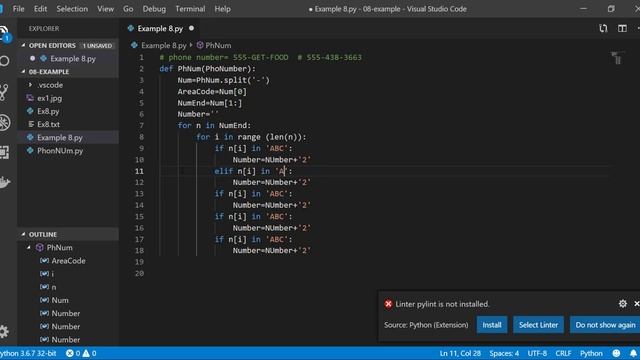The height and width of the screenshot is (360, 640).
Task: Open the Go menu
Action: (x=128, y=9)
